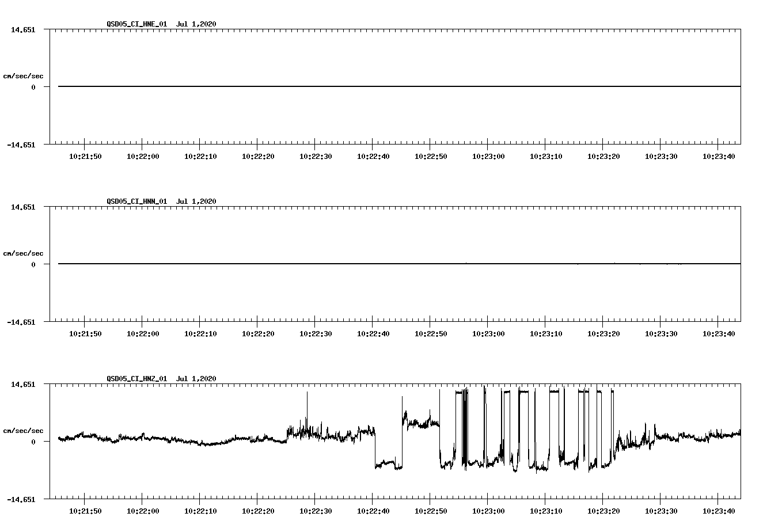
Task: Click 10:23:10 time label under HNN plot
Action: pos(546,333)
